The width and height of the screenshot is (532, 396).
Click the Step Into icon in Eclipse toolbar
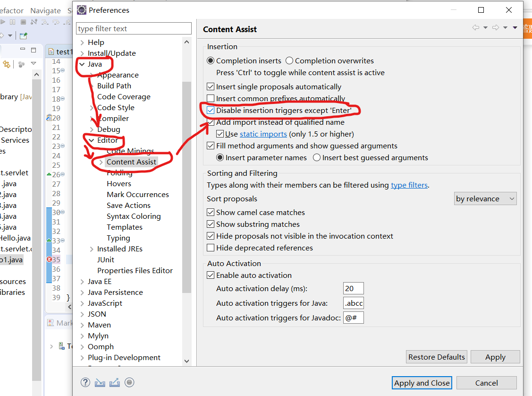tap(45, 22)
